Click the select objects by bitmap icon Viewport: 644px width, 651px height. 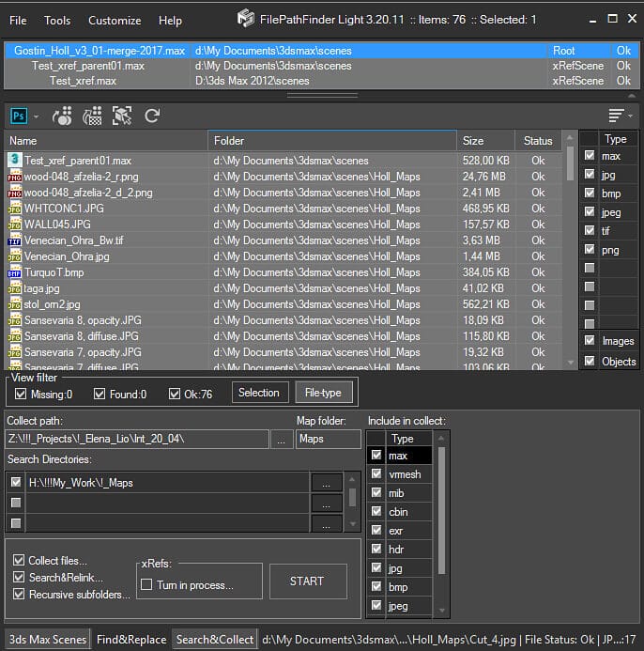(x=62, y=116)
